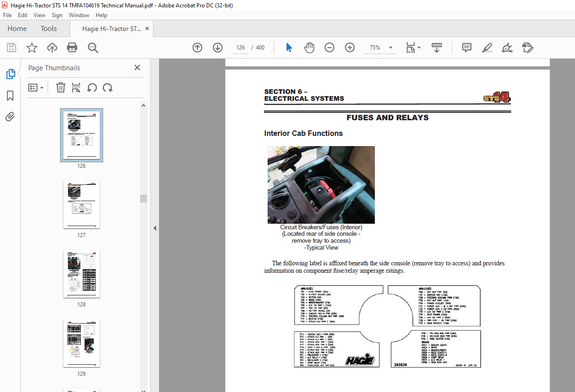Expand the fit page options arrow
575x392 pixels.
pos(419,48)
